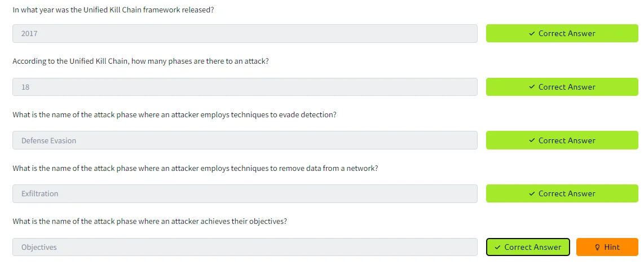Click the Correct Answer label for the 2017 field

(567, 34)
